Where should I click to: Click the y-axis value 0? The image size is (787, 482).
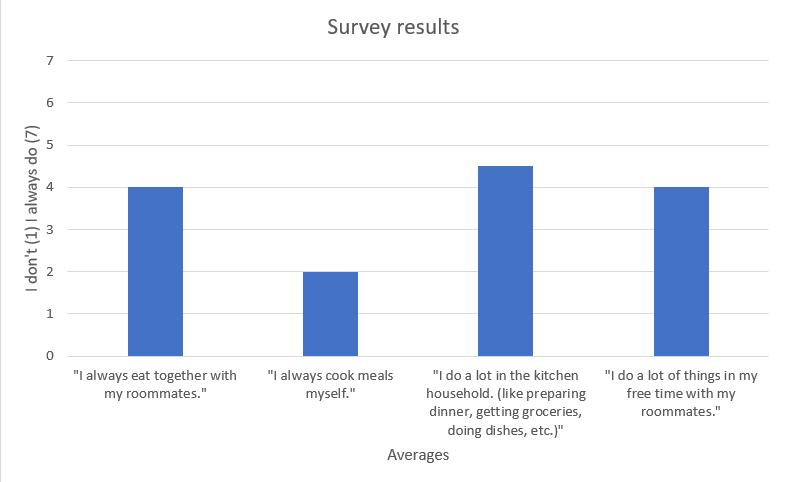click(50, 356)
